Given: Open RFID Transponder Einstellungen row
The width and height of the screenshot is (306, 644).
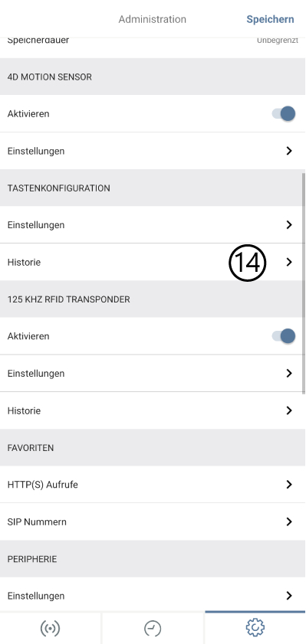Looking at the screenshot, I should tap(153, 374).
